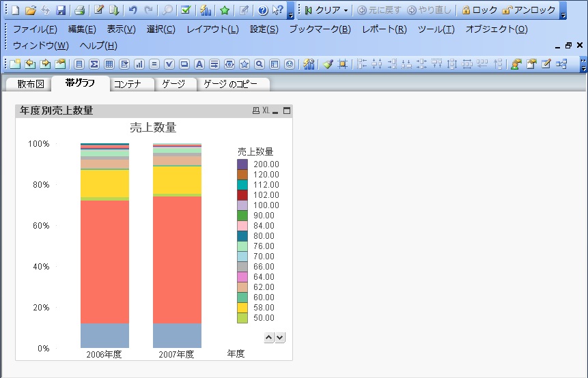Open a document via the folder icon
Image resolution: width=588 pixels, height=378 pixels.
tap(30, 10)
